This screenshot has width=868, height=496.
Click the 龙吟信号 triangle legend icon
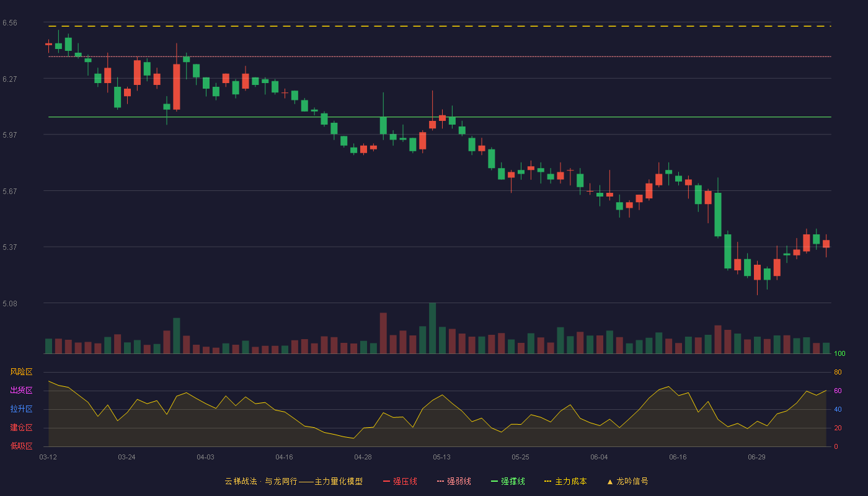pos(609,481)
